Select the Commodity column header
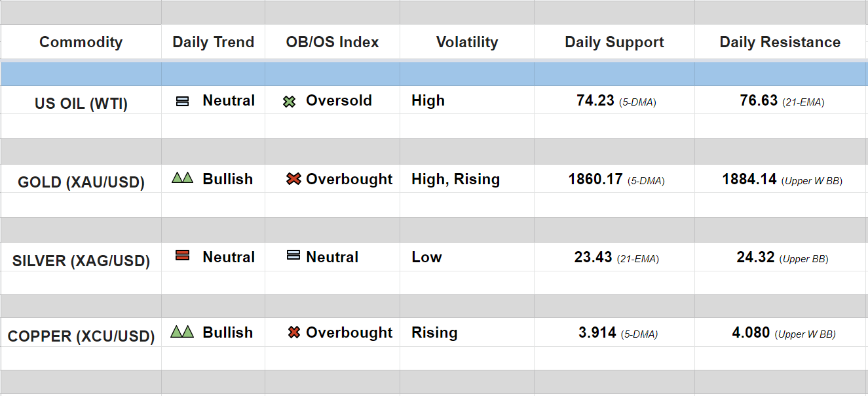The image size is (868, 396). point(81,43)
